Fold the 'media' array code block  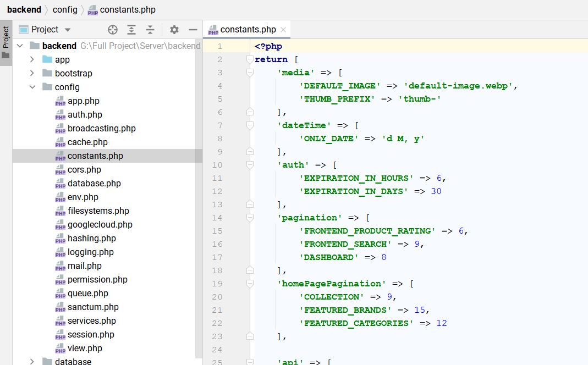coord(250,73)
